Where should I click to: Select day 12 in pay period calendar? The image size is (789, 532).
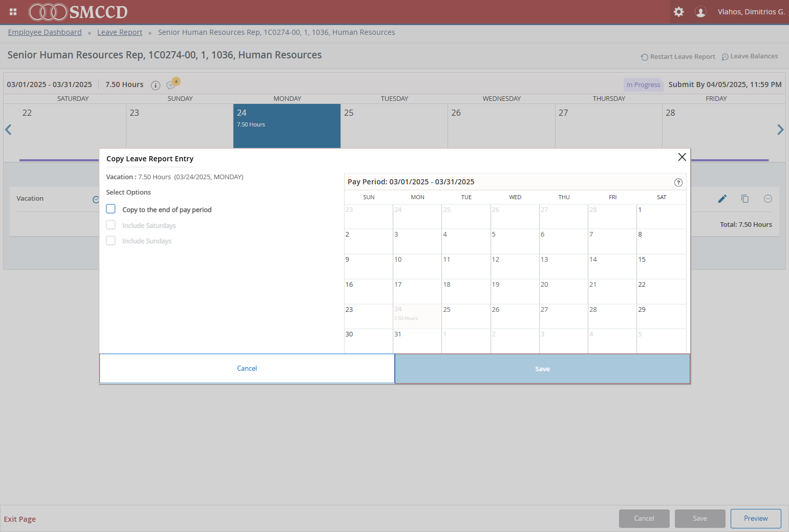tap(515, 266)
